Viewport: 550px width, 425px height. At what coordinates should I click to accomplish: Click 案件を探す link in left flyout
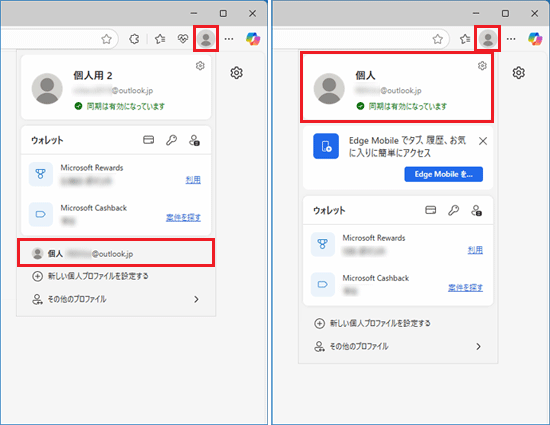click(x=183, y=217)
